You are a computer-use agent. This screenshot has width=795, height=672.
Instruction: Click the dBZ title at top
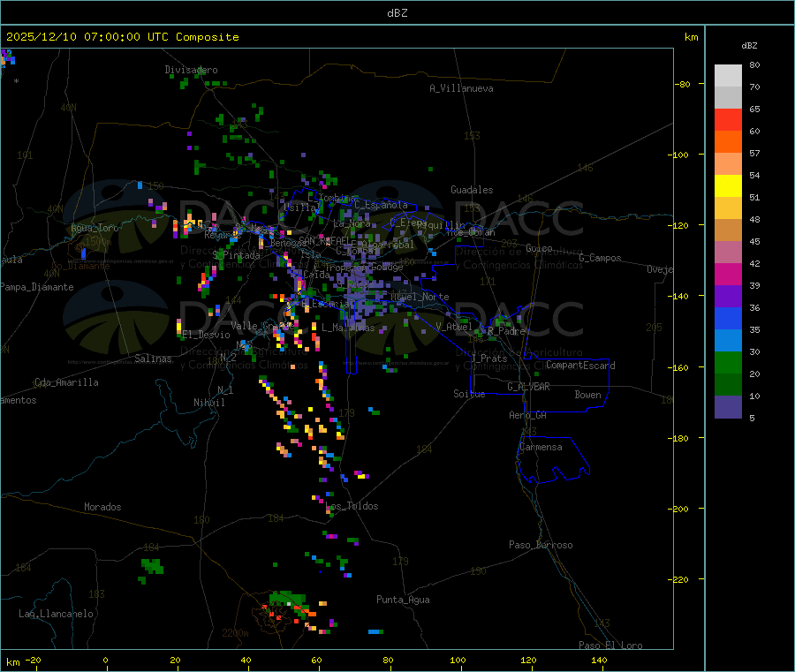[397, 13]
